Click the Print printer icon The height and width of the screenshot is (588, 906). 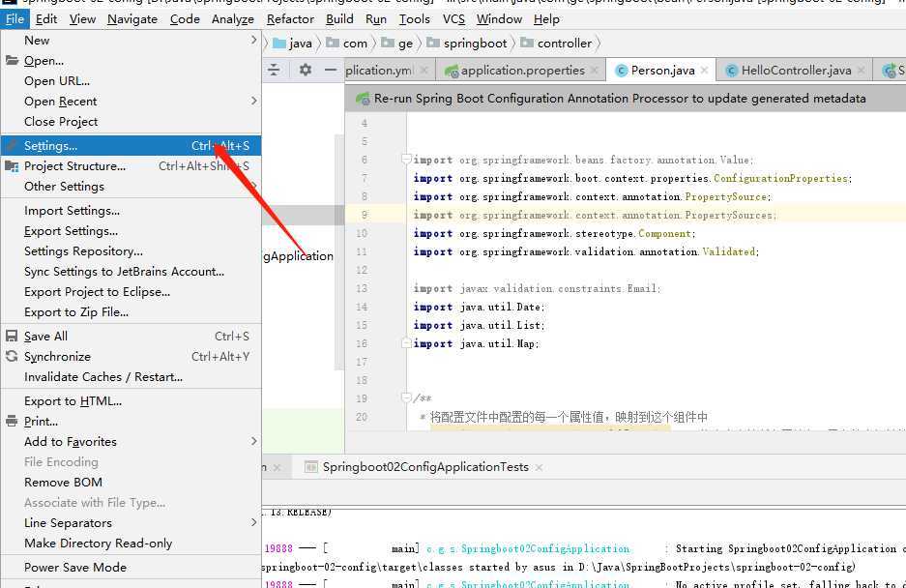(12, 421)
